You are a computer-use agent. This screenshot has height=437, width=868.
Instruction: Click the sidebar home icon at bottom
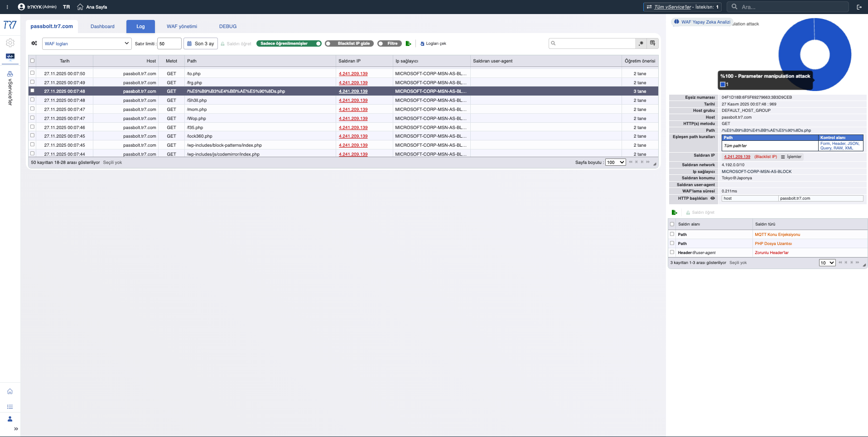coord(10,391)
